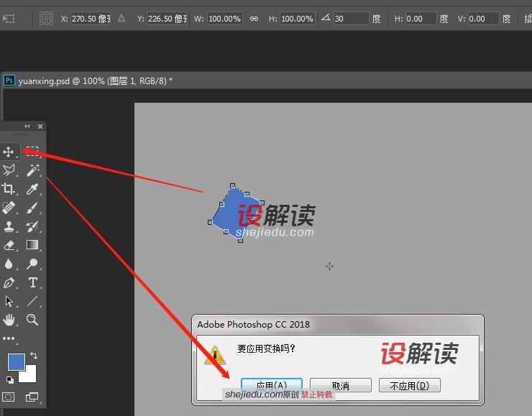Select the Polygonal Lasso tool
532x416 pixels.
(9, 170)
